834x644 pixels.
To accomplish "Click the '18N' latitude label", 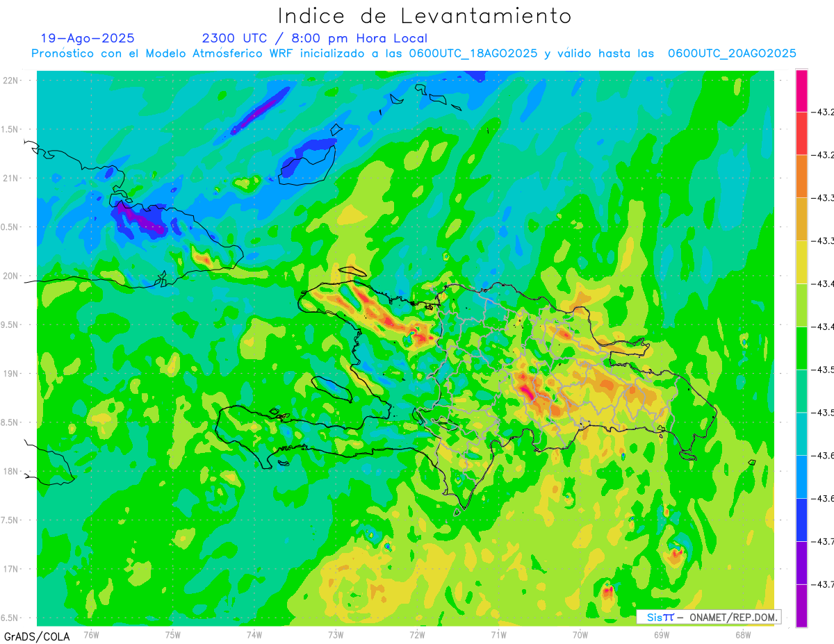I will click(x=11, y=472).
